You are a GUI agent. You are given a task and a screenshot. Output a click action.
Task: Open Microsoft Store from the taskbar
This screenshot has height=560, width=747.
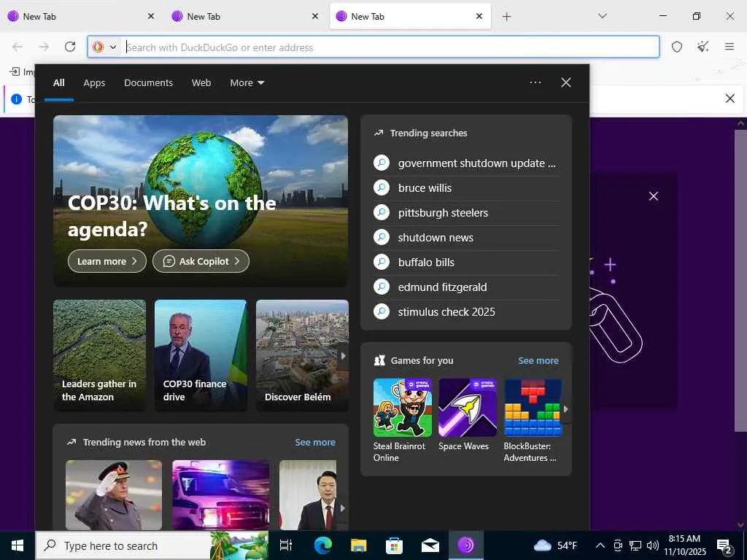point(394,545)
